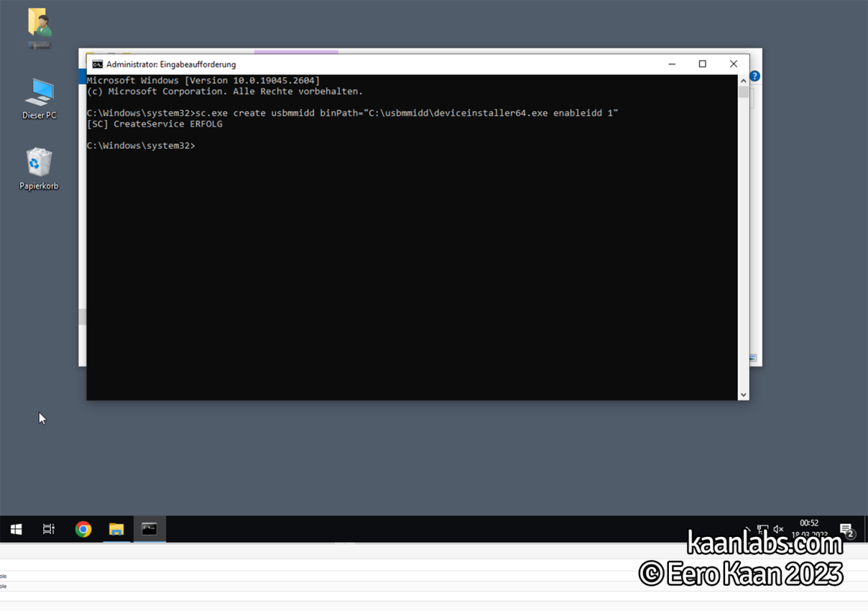Open the calendar by clicking the clock
Screen dimensions: 868x611
[x=809, y=529]
